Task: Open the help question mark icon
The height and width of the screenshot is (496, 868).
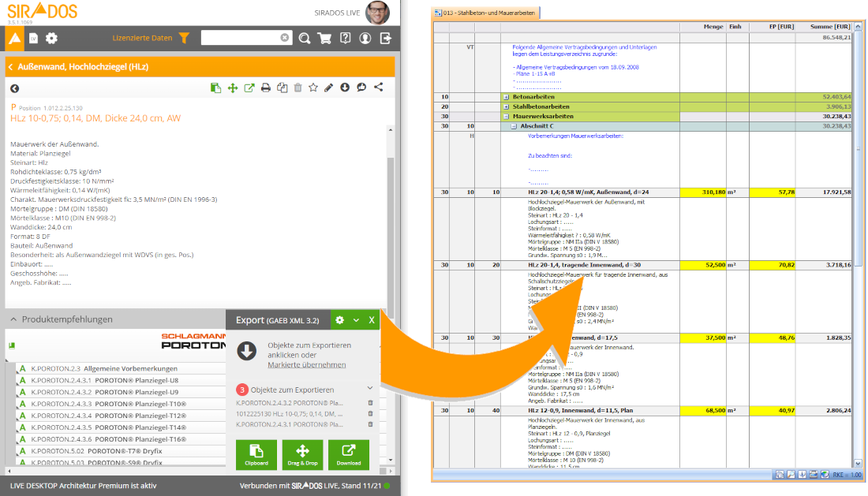Action: click(x=345, y=38)
